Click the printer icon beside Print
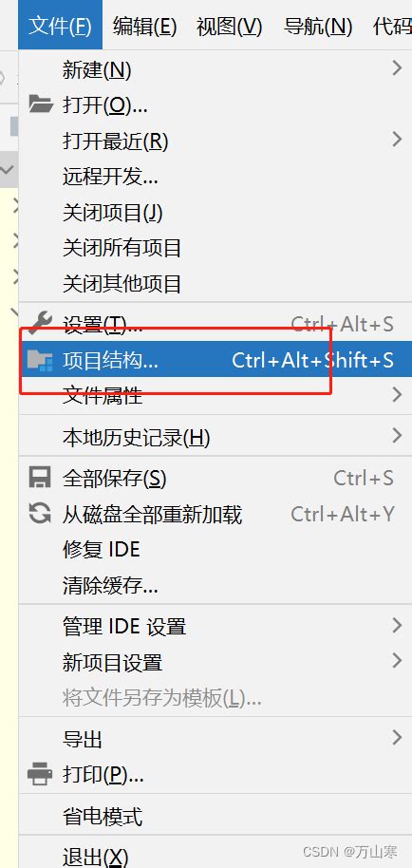Screen dimensions: 412x868 pyautogui.click(x=40, y=774)
